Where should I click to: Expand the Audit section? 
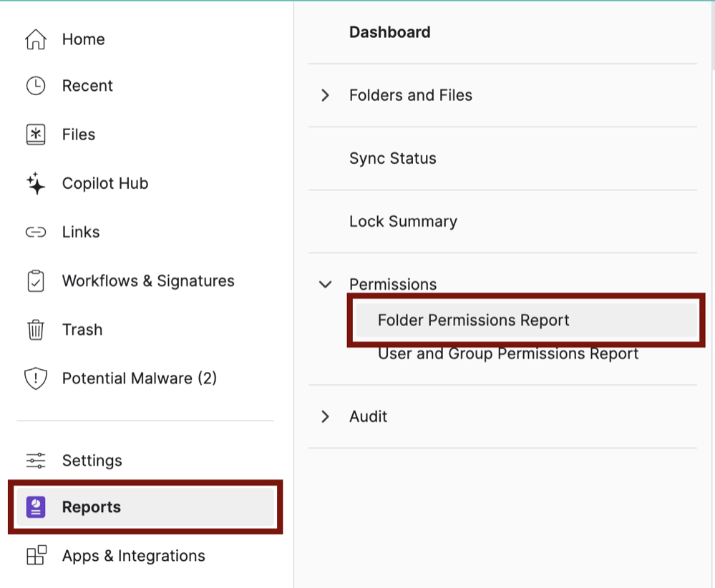pyautogui.click(x=326, y=416)
